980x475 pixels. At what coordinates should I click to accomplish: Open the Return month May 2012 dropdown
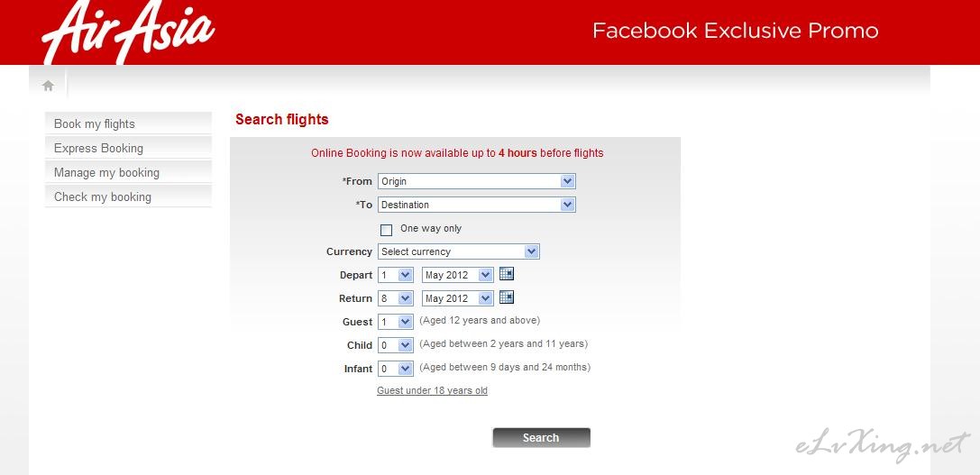tap(457, 298)
